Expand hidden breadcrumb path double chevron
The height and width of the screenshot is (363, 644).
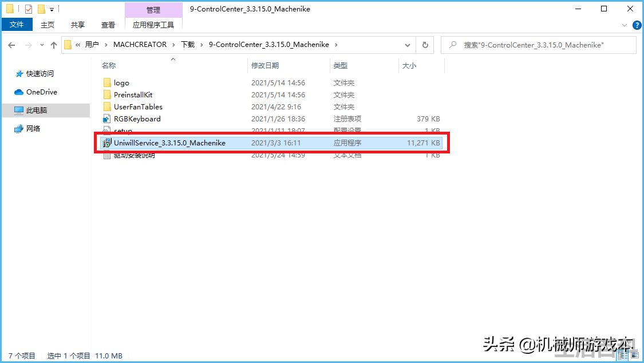coord(78,45)
